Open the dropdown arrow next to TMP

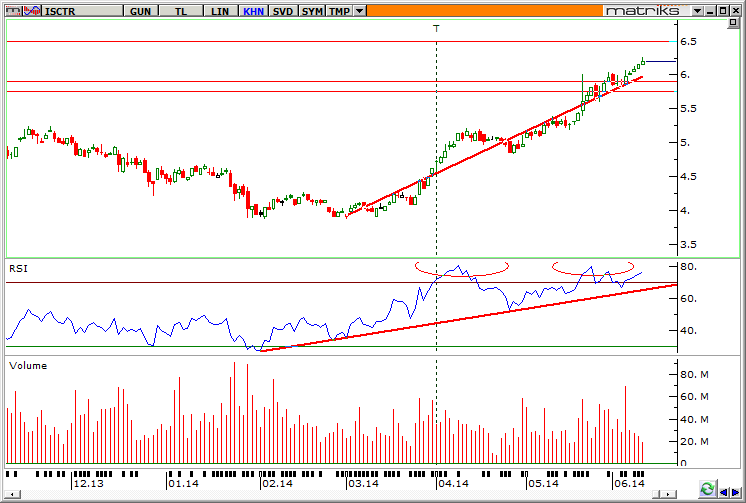(360, 10)
